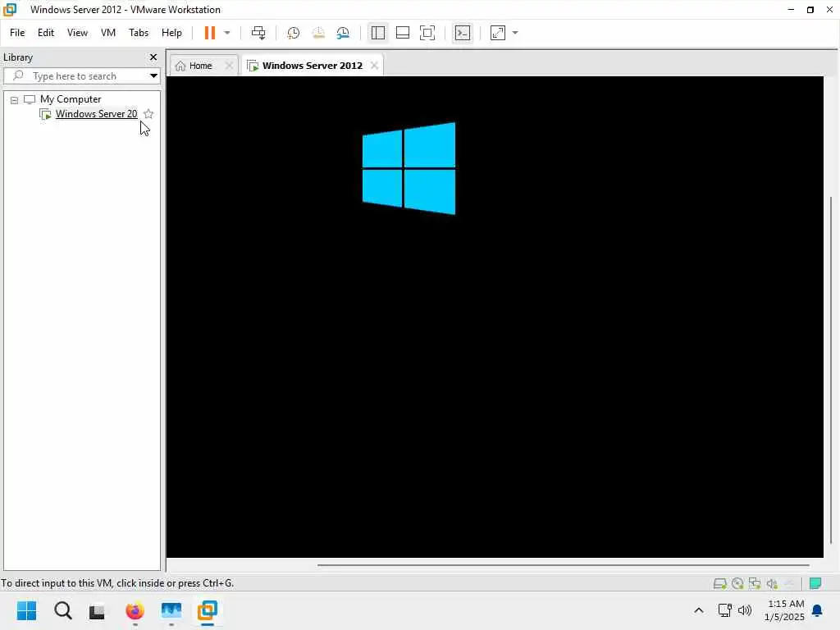Screen dimensions: 840x630
Task: Open the snapshot manager
Action: tap(343, 33)
